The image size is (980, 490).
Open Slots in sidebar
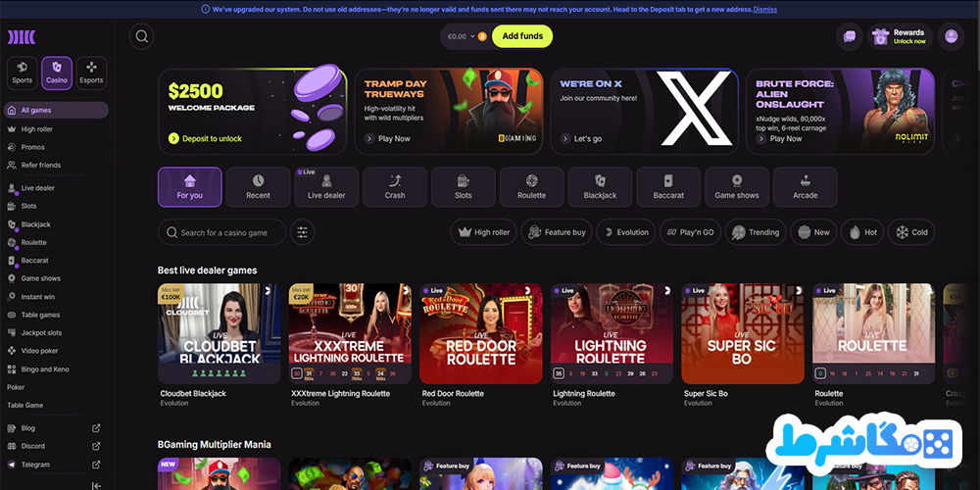point(56,206)
